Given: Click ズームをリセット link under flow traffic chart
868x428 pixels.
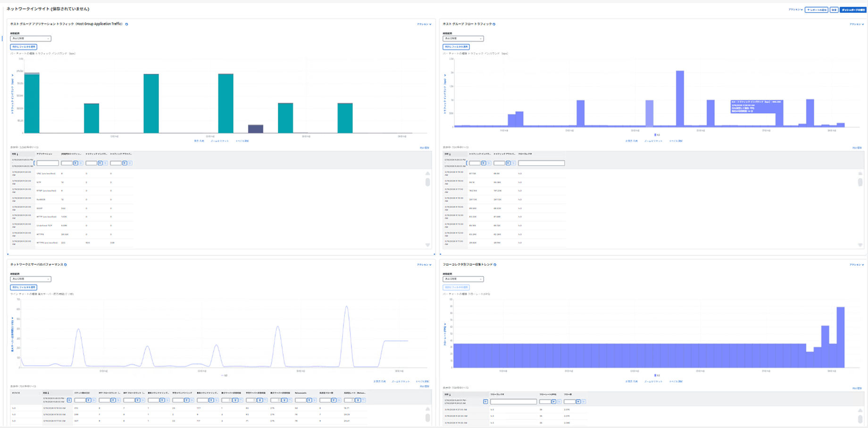Looking at the screenshot, I should coord(653,141).
